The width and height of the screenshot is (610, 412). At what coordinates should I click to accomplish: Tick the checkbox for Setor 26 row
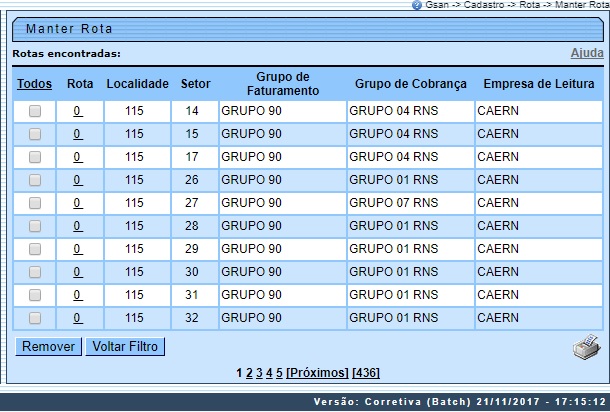(35, 180)
